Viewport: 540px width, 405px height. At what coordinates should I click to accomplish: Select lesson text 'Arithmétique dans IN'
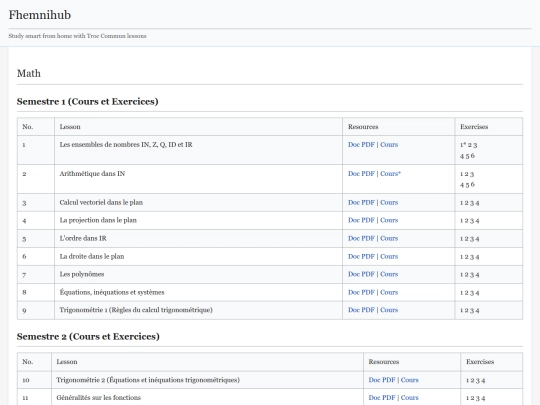92,174
